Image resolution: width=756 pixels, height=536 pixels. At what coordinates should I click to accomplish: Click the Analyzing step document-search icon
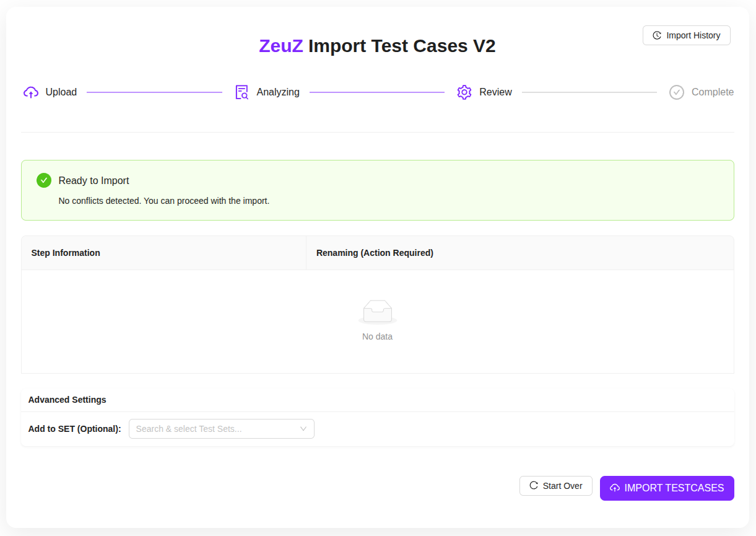pyautogui.click(x=241, y=92)
